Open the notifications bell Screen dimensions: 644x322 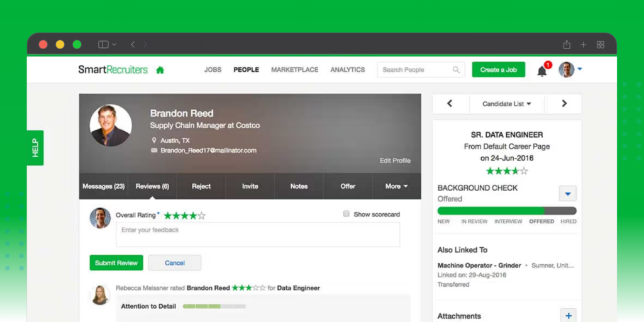click(542, 71)
